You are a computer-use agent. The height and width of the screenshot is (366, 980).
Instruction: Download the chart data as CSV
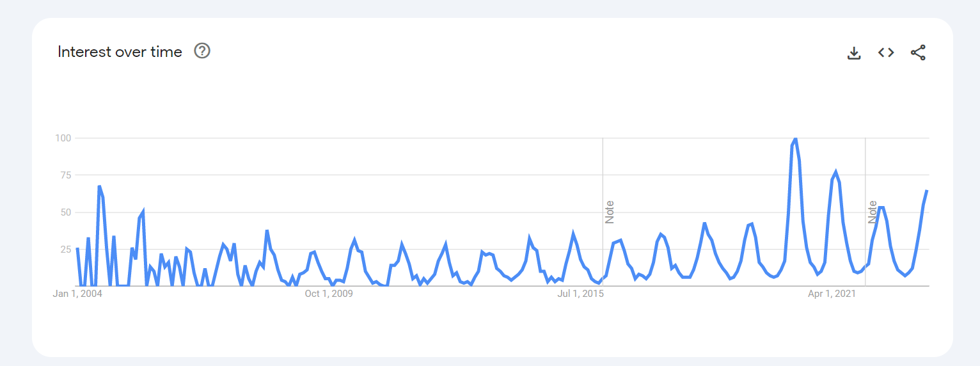click(854, 53)
